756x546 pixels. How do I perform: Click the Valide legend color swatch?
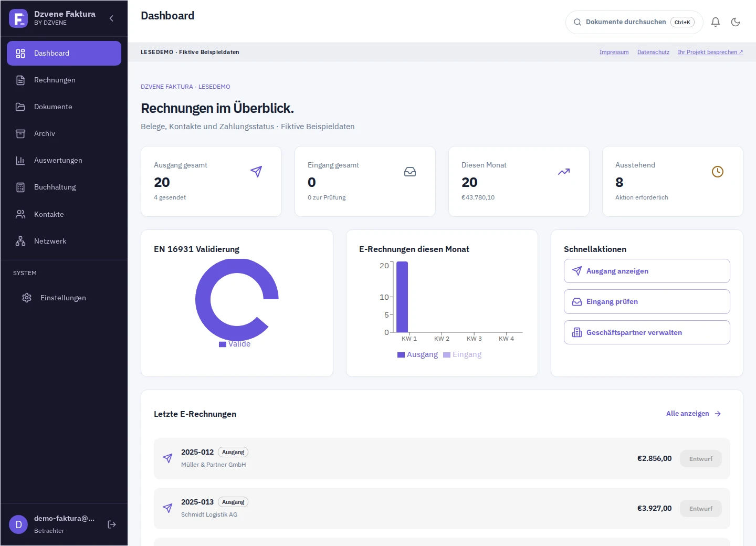pos(223,344)
